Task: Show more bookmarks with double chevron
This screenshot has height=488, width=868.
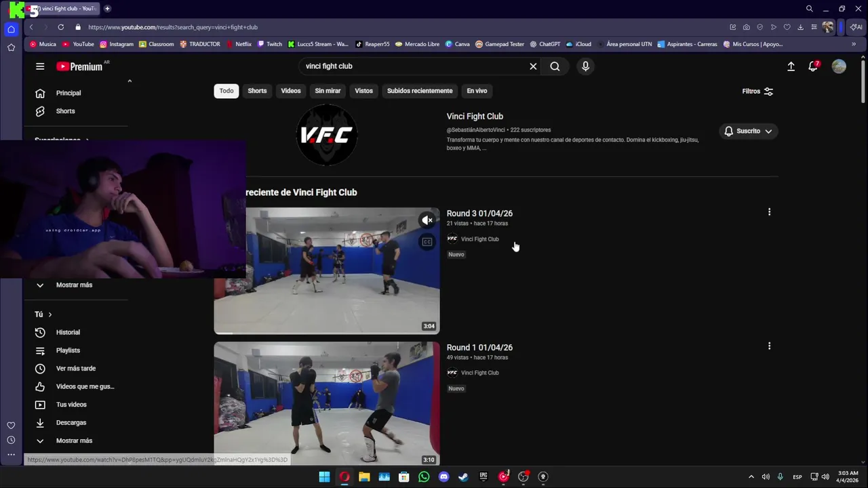Action: point(854,44)
